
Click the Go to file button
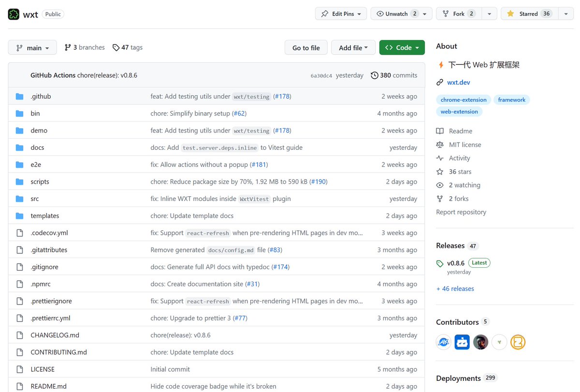(x=306, y=48)
